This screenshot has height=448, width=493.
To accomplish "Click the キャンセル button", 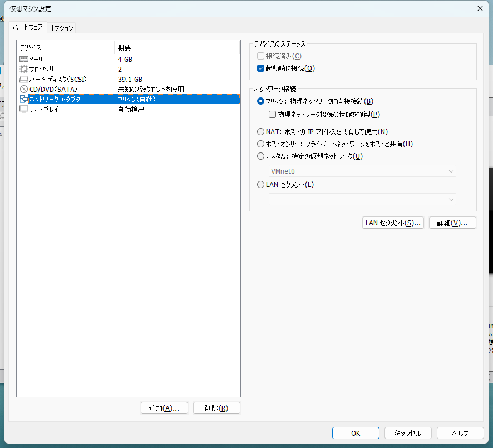I will click(408, 433).
